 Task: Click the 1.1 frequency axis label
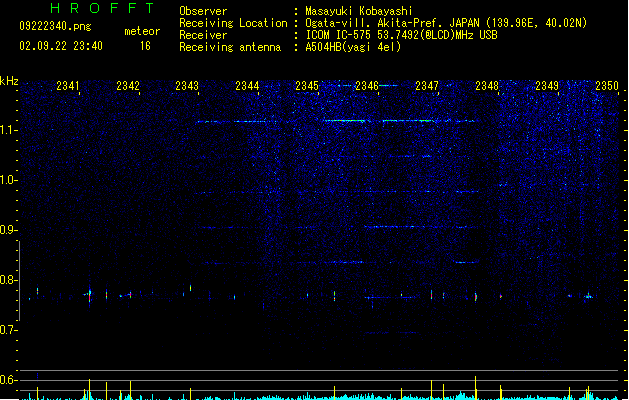click(x=8, y=130)
